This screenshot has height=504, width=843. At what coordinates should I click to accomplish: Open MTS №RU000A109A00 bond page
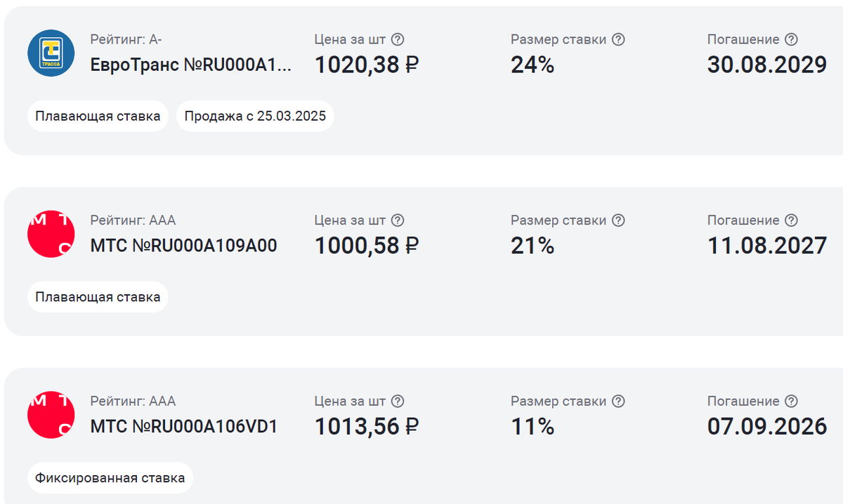[183, 246]
